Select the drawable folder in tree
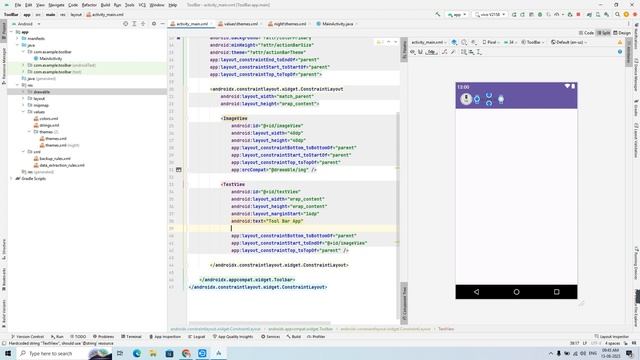This screenshot has height=360, width=640. tap(42, 92)
